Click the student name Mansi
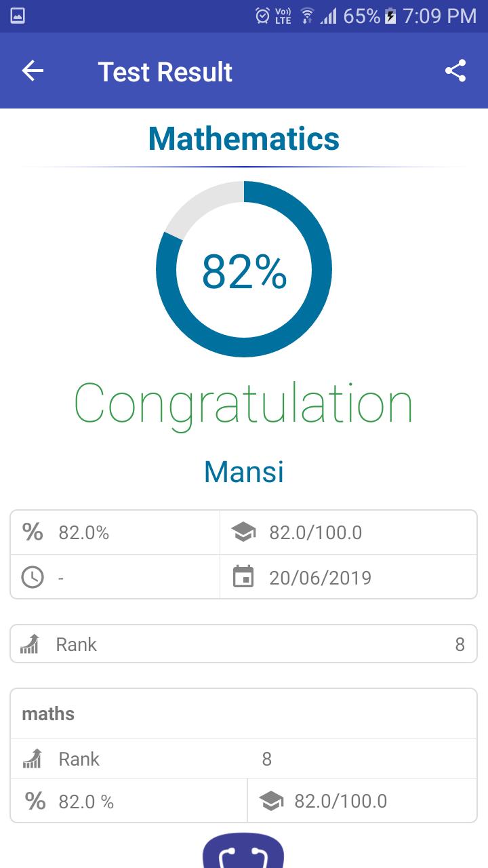Viewport: 488px width, 868px height. pyautogui.click(x=244, y=471)
